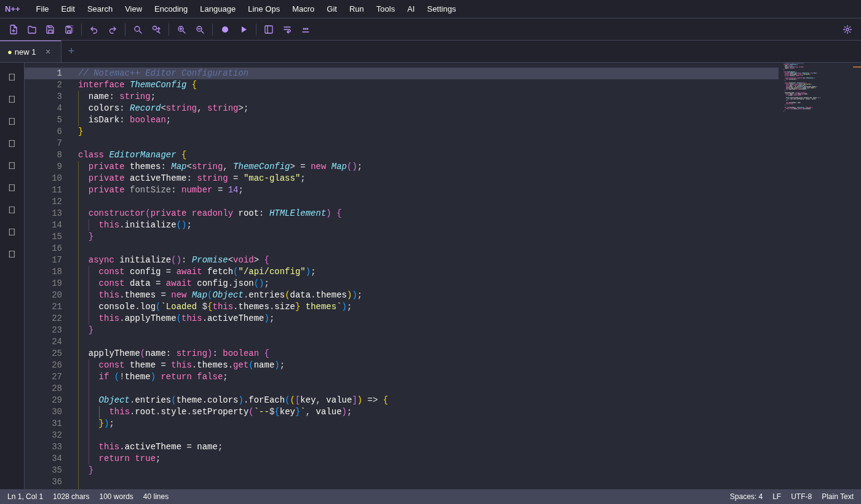Open the Macro menu
The image size is (861, 504).
[x=303, y=9]
